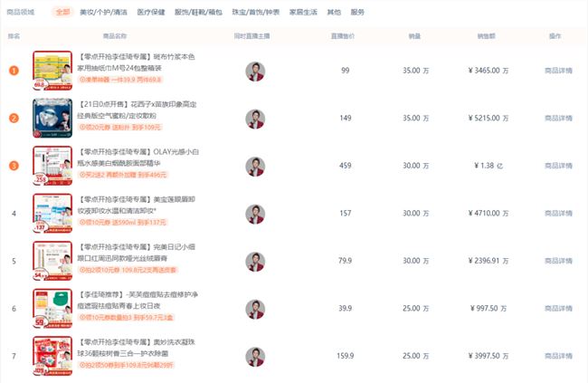588x383 pixels.
Task: Click the 459 live price value
Action: pyautogui.click(x=345, y=166)
